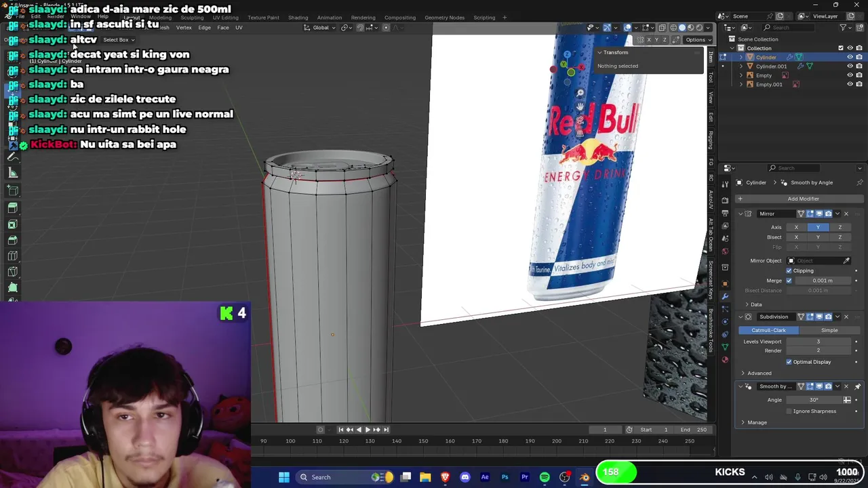
Task: Collapse the Transform panel in sidebar
Action: (x=599, y=52)
